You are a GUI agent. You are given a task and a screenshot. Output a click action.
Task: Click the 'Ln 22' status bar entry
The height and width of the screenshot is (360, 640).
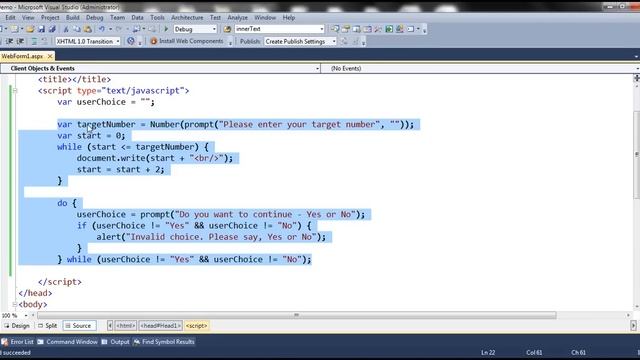[x=488, y=353]
